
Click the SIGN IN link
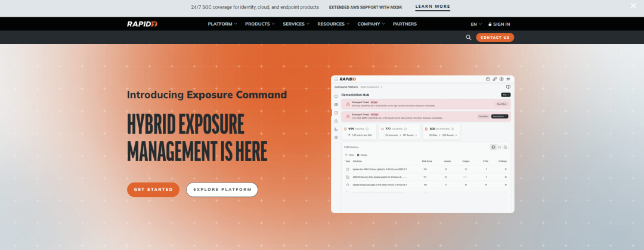point(499,24)
